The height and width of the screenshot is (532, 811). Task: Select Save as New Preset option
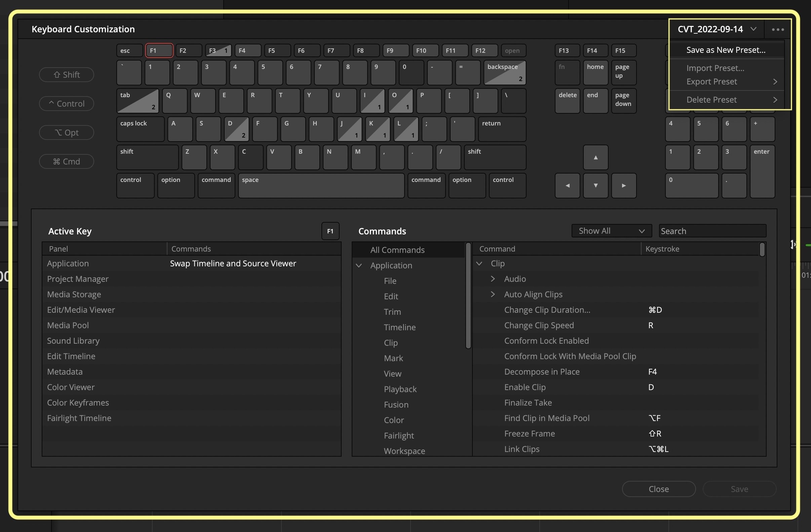[x=726, y=49]
